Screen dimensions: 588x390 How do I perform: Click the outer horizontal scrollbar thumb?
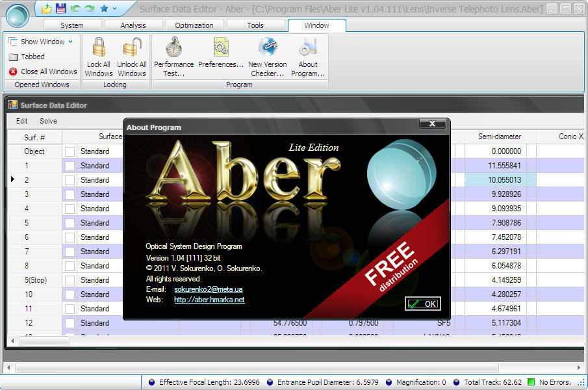coord(257,367)
